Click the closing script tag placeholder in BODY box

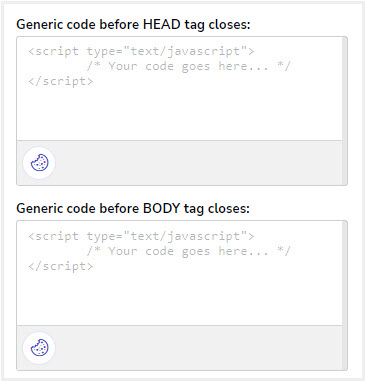(x=61, y=266)
